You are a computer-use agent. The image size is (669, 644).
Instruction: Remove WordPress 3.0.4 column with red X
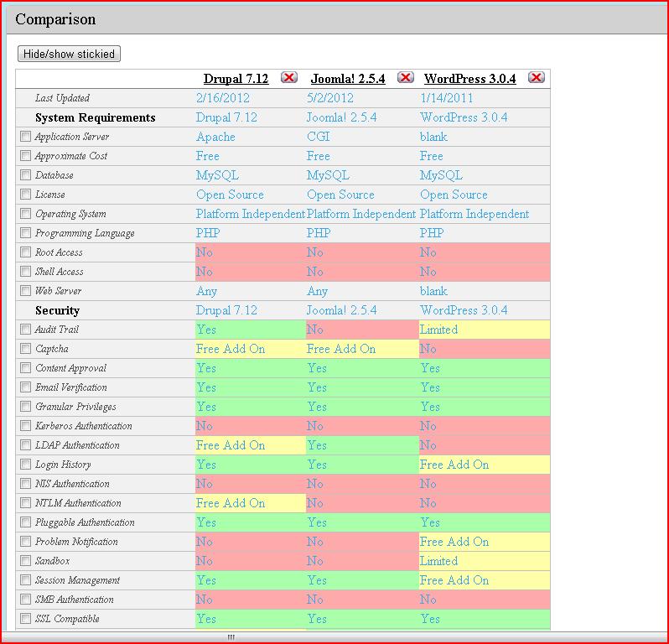pos(536,77)
